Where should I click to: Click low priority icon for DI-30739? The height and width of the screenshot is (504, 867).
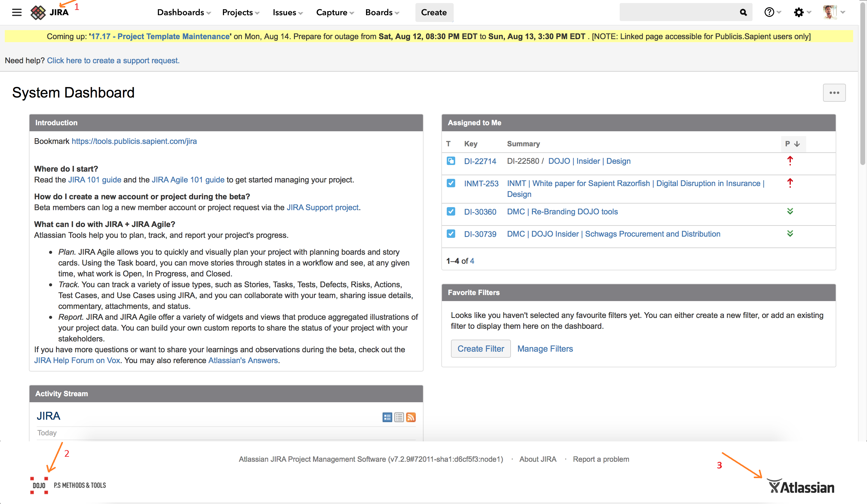pos(790,233)
